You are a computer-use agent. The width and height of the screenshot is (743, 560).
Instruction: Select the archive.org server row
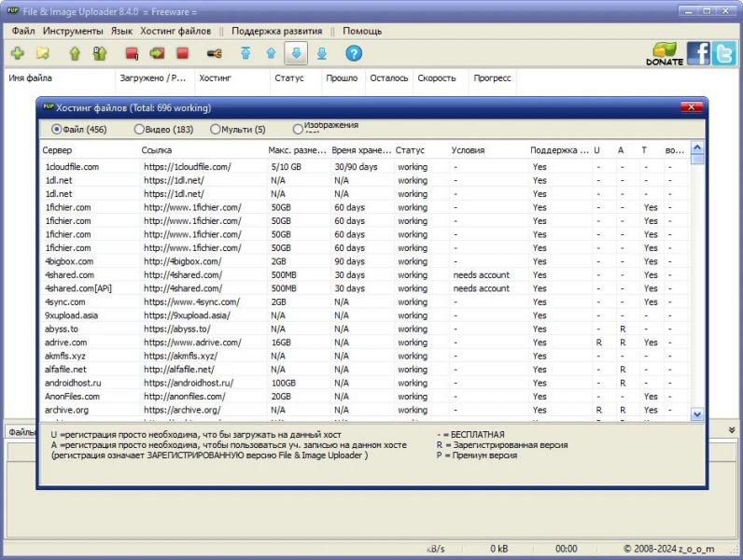[x=365, y=410]
